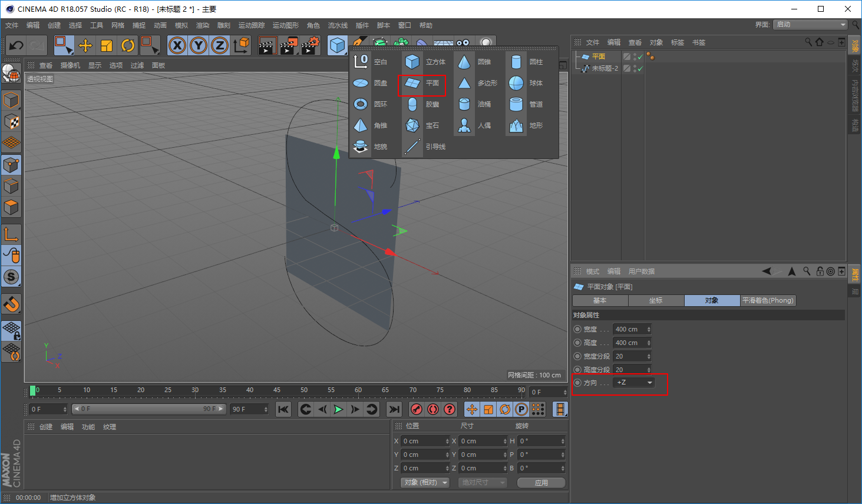Click the Render View clapperboard icon

tap(267, 45)
